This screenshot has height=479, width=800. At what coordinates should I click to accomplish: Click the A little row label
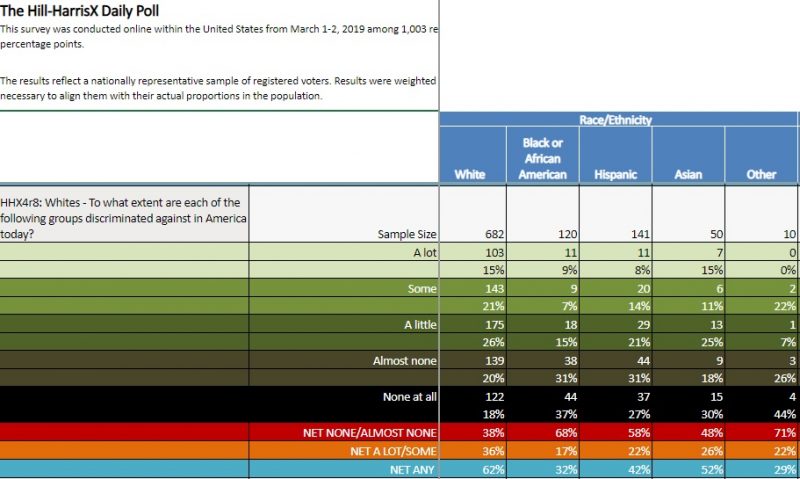(421, 324)
